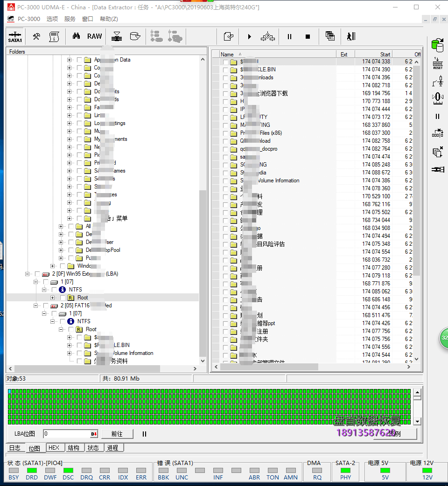Click folder tree vertical scrollbar thumb
The width and height of the screenshot is (448, 486).
click(x=203, y=273)
